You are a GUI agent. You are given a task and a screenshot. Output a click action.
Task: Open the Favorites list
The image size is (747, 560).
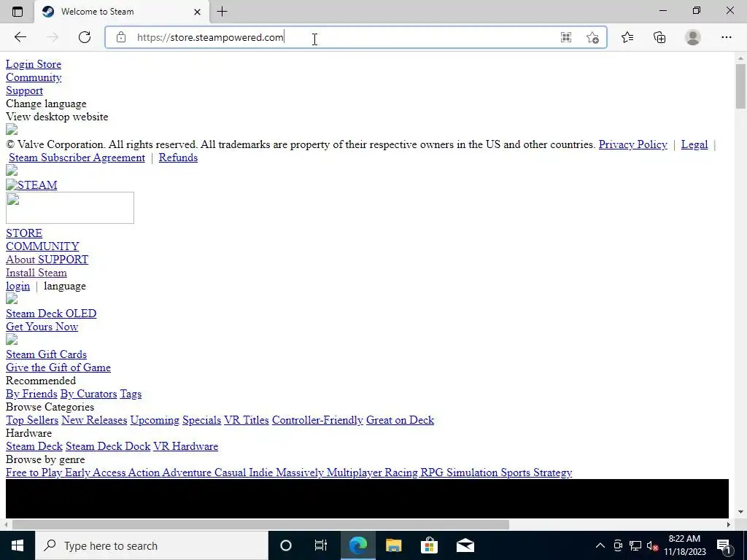pyautogui.click(x=627, y=37)
